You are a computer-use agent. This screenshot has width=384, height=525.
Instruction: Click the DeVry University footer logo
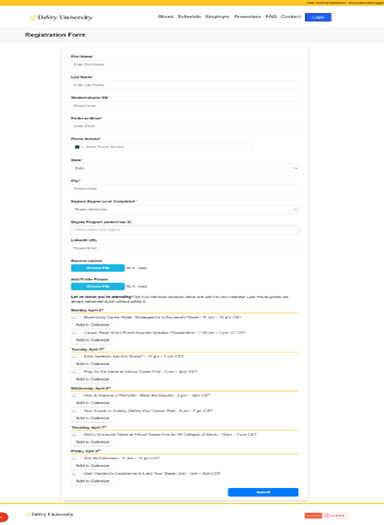pyautogui.click(x=49, y=514)
